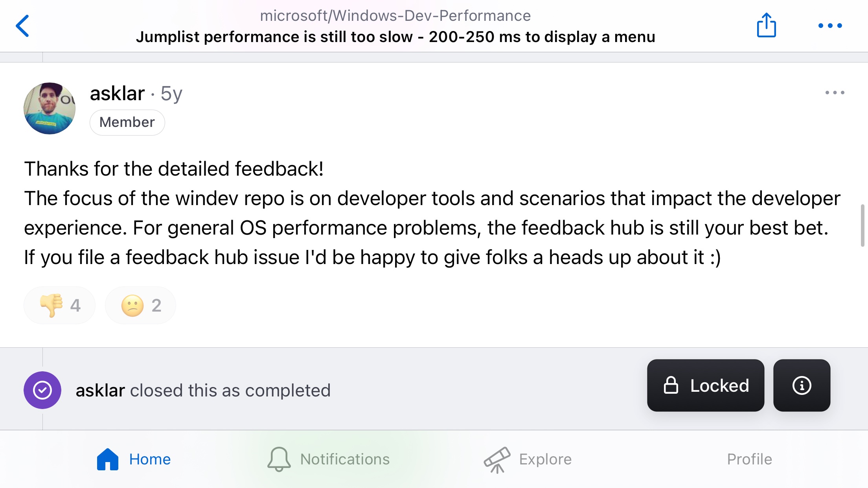
Task: Tap the purple closed-as-completed icon
Action: (42, 390)
